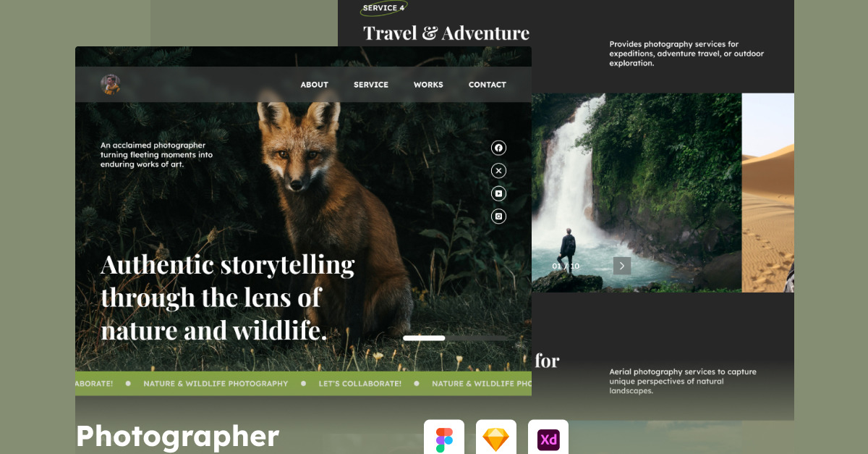Open the X (Twitter) social icon
868x454 pixels.
(x=498, y=171)
